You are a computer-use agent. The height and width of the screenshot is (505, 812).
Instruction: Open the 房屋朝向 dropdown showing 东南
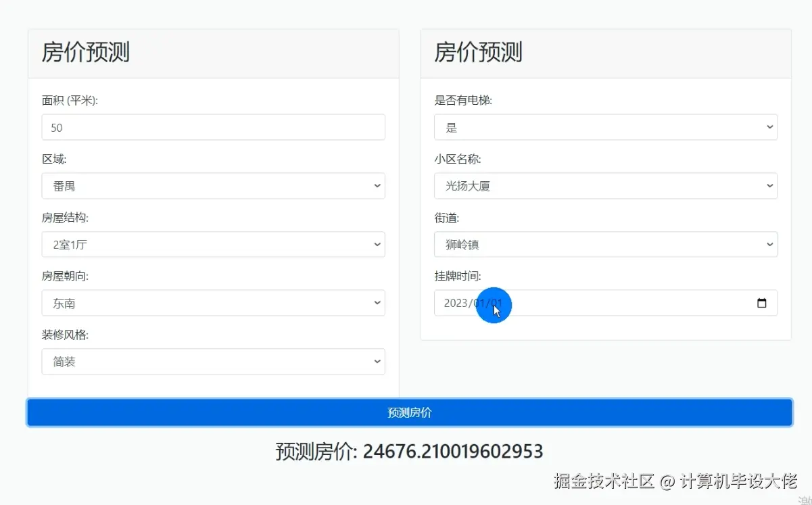click(213, 303)
